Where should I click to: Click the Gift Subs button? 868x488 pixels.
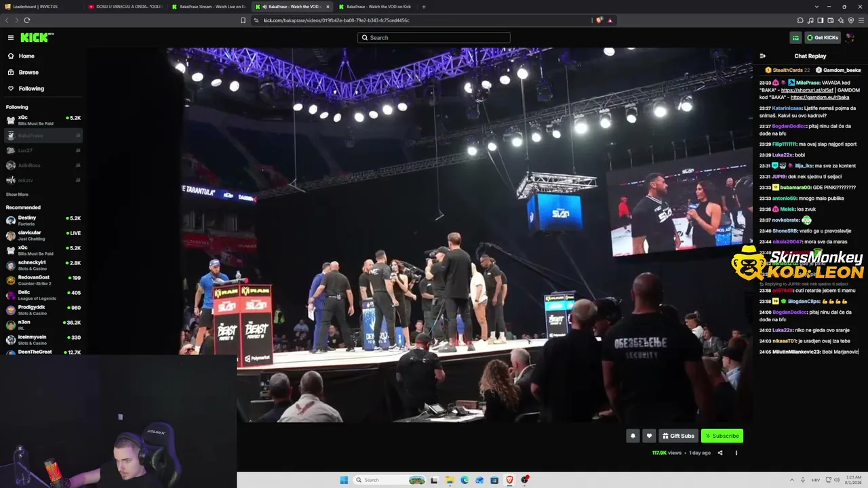[678, 436]
